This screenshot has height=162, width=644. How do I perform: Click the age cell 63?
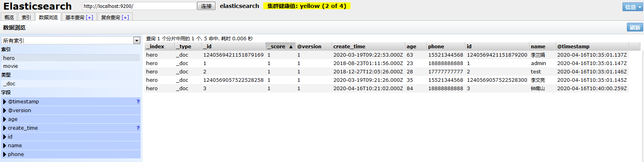tap(410, 55)
